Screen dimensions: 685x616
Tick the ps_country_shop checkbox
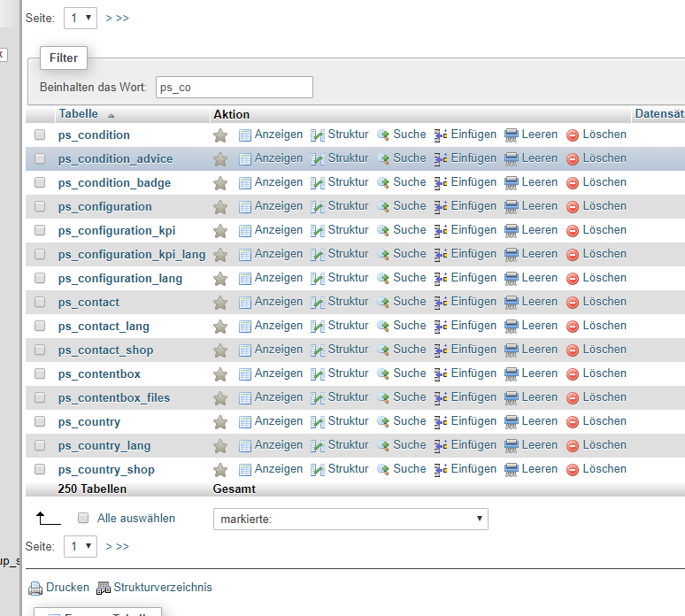tap(40, 469)
